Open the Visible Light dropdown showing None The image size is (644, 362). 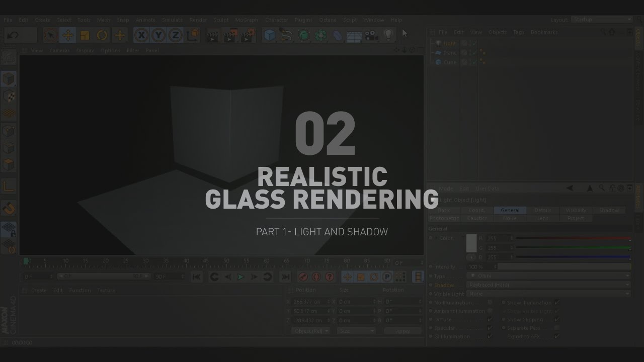pyautogui.click(x=548, y=294)
